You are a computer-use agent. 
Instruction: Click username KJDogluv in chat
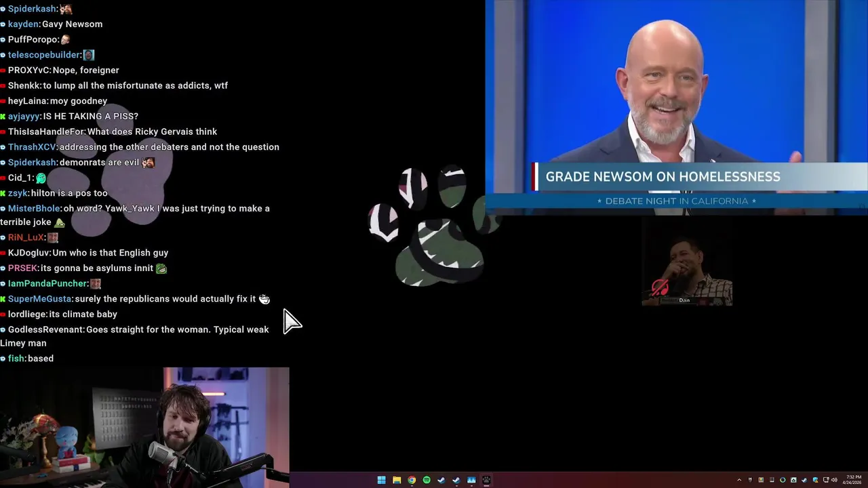point(28,253)
